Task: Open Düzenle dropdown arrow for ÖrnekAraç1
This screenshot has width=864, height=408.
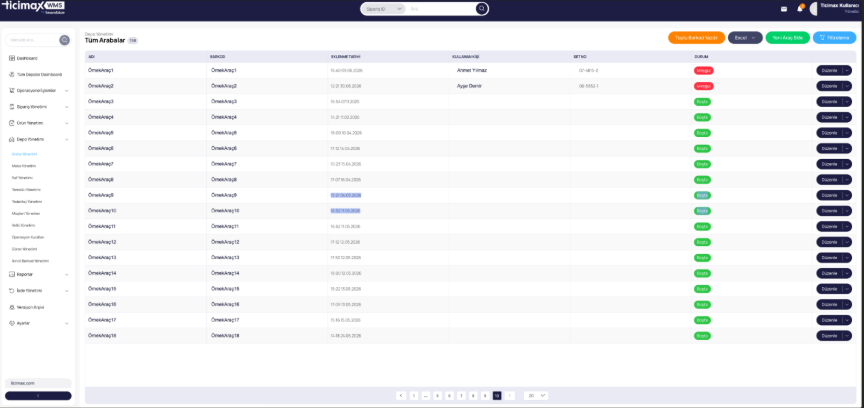Action: [847, 71]
